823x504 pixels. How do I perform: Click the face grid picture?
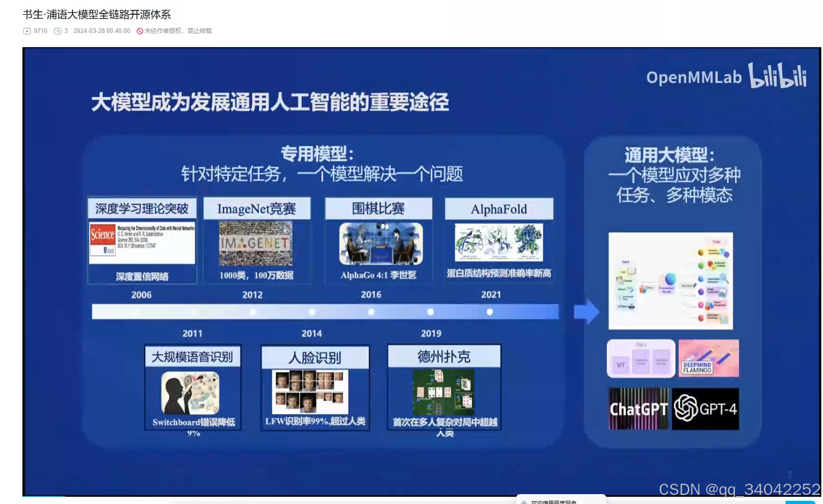tap(310, 392)
